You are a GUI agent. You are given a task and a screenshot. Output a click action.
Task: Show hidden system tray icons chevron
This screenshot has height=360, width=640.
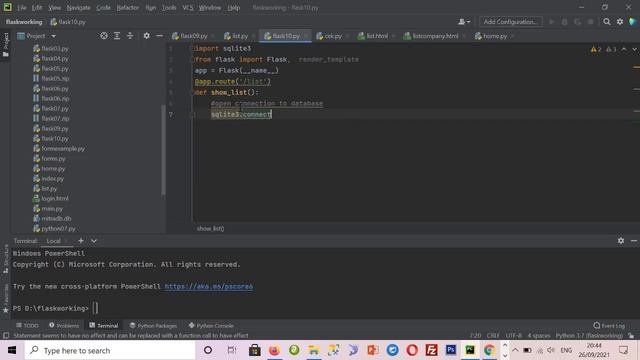click(515, 350)
